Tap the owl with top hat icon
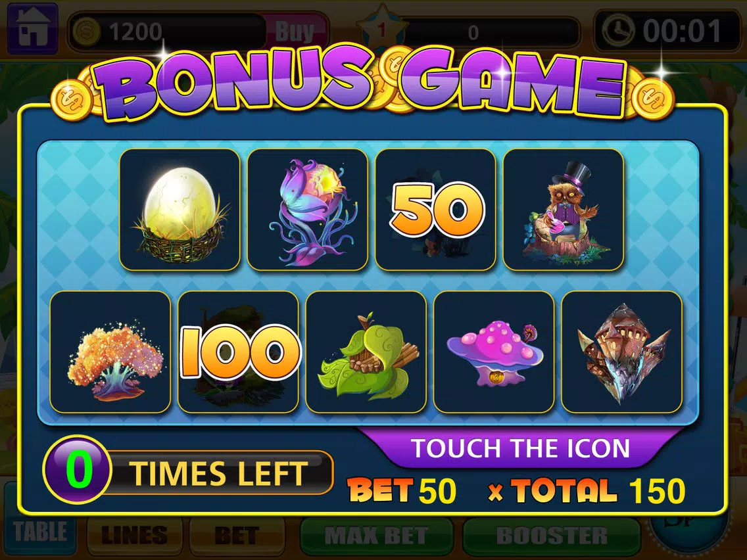 [563, 210]
